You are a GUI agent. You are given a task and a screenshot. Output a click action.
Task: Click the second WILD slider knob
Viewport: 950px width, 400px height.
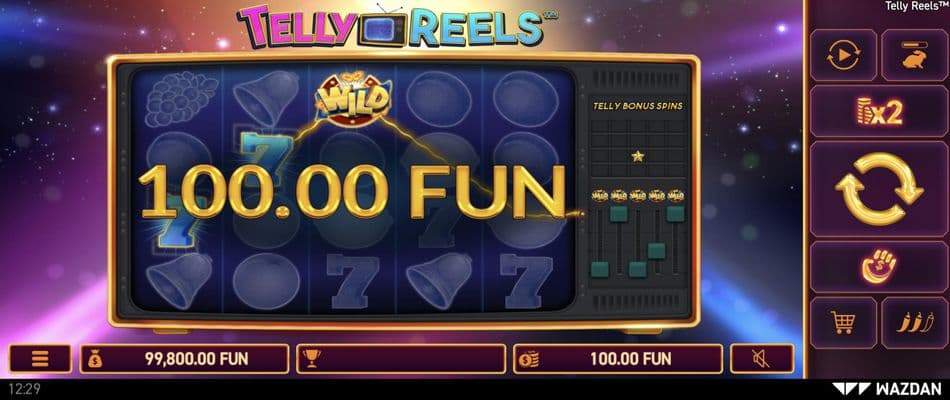pyautogui.click(x=619, y=213)
